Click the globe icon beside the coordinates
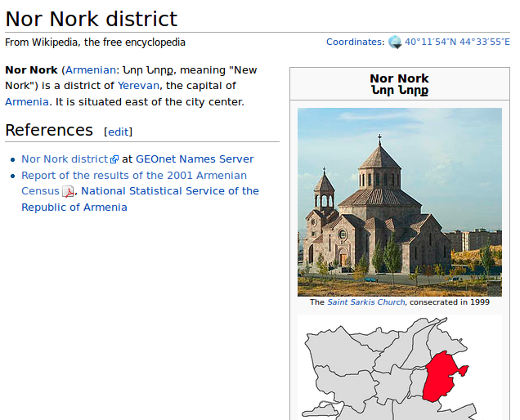 coord(395,42)
